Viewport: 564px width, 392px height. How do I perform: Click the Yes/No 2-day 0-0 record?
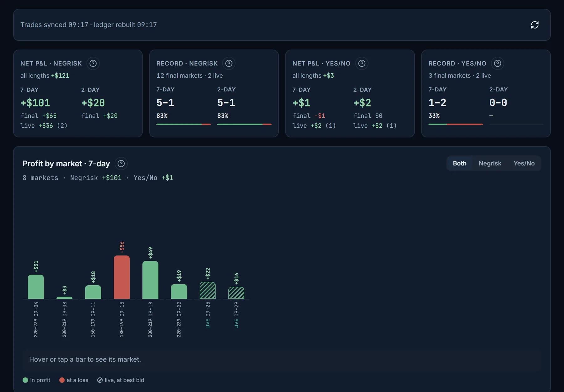pyautogui.click(x=498, y=102)
